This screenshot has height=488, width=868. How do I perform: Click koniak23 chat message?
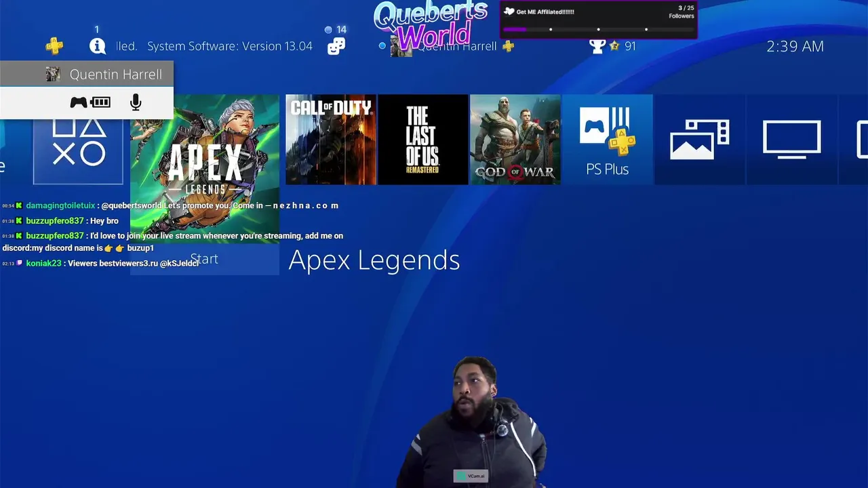click(100, 263)
